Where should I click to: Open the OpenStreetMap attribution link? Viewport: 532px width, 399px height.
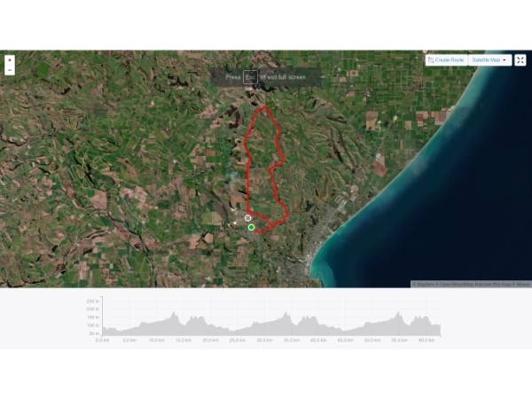[x=455, y=285]
